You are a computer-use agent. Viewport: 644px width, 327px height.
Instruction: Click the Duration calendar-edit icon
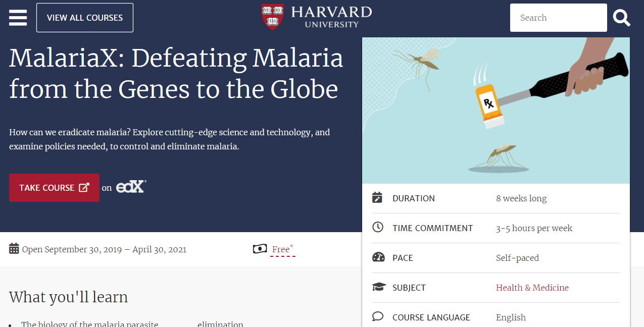click(377, 198)
